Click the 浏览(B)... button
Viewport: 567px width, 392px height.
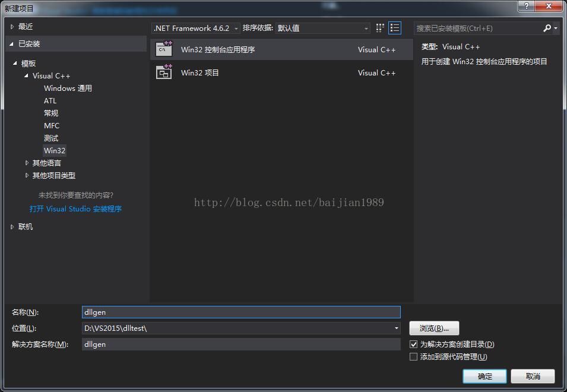point(434,328)
